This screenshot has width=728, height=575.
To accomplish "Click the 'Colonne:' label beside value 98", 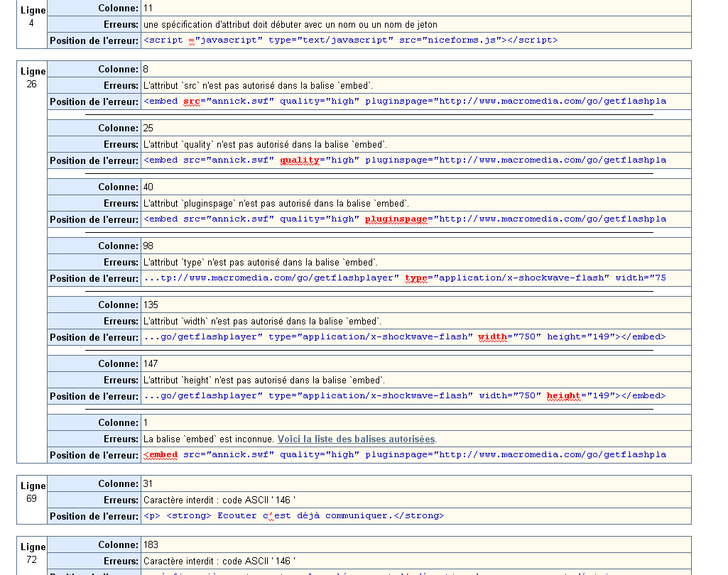I will pyautogui.click(x=119, y=246).
